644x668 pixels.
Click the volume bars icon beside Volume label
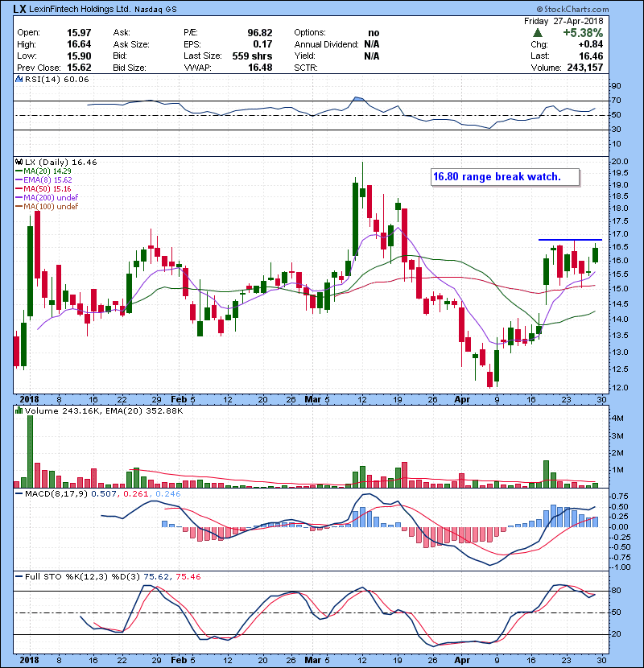coord(19,410)
